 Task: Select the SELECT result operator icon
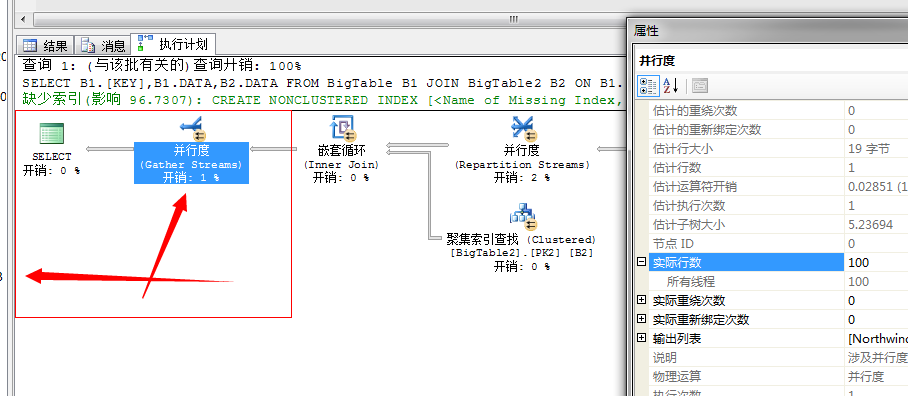[x=52, y=134]
